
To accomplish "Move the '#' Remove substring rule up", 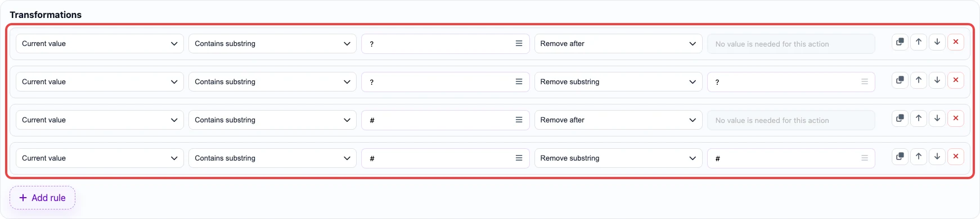I will tap(919, 157).
